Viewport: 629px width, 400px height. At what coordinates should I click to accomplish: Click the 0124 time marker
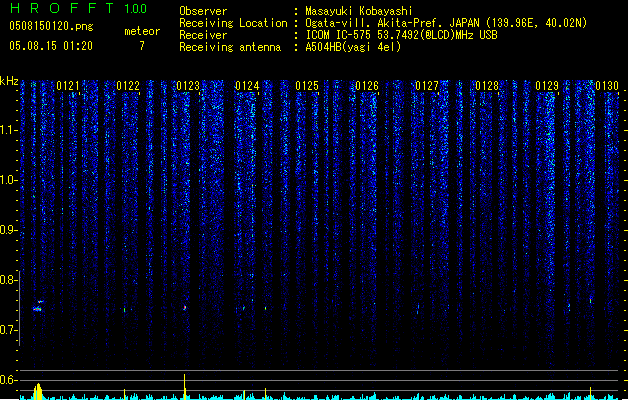tap(248, 86)
